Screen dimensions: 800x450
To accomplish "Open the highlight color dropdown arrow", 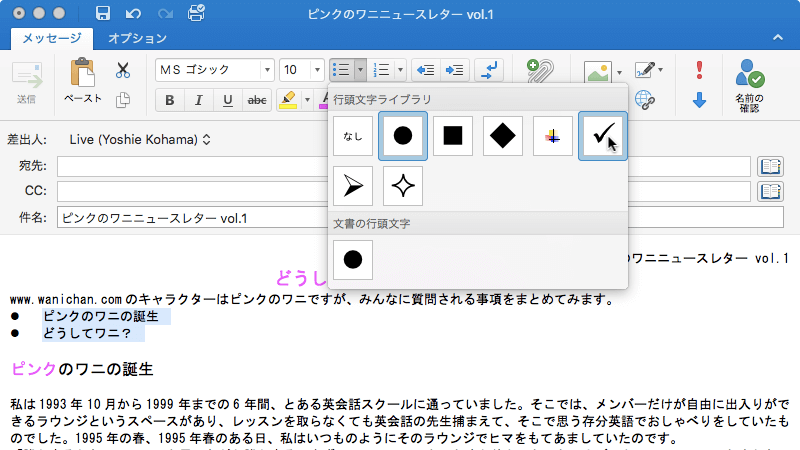I will [307, 100].
